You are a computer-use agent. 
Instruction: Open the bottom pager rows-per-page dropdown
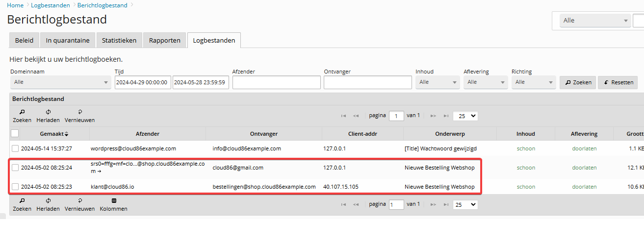coord(465,204)
